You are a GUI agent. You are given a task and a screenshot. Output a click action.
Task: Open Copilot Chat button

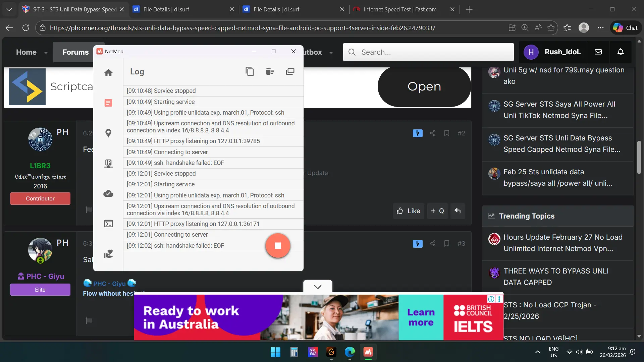(626, 28)
